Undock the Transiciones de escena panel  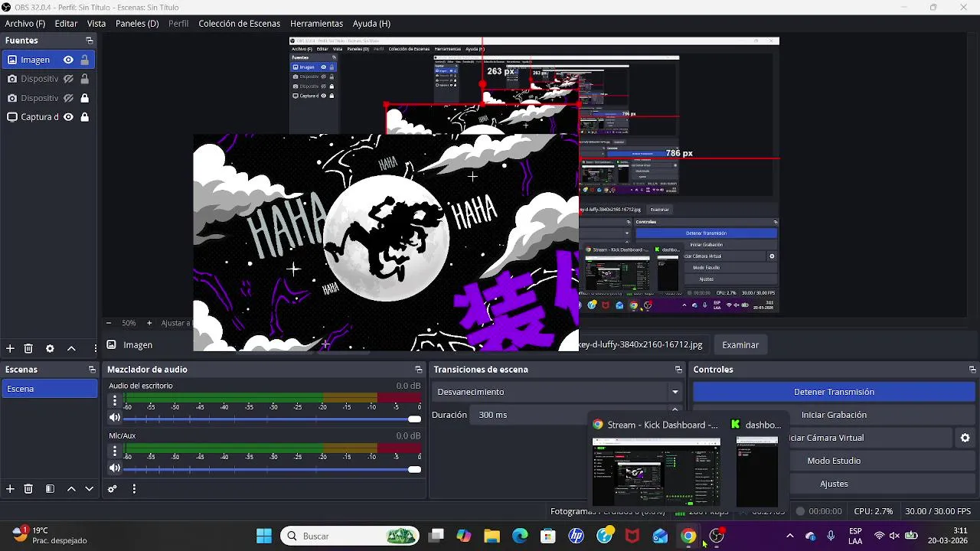678,370
